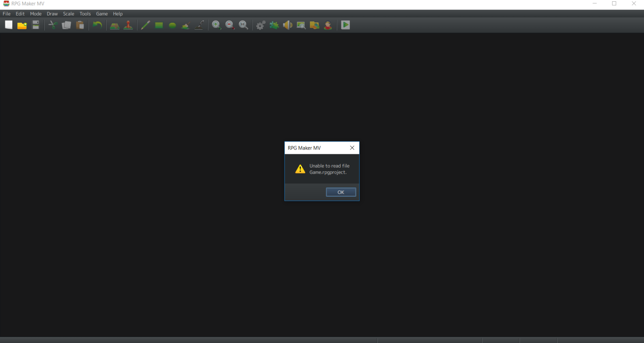Start Playtest with the green play icon
The height and width of the screenshot is (343, 644).
[346, 25]
